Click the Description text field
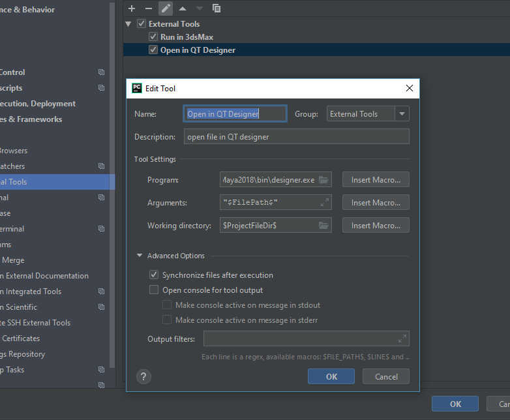The image size is (510, 420). pyautogui.click(x=296, y=137)
